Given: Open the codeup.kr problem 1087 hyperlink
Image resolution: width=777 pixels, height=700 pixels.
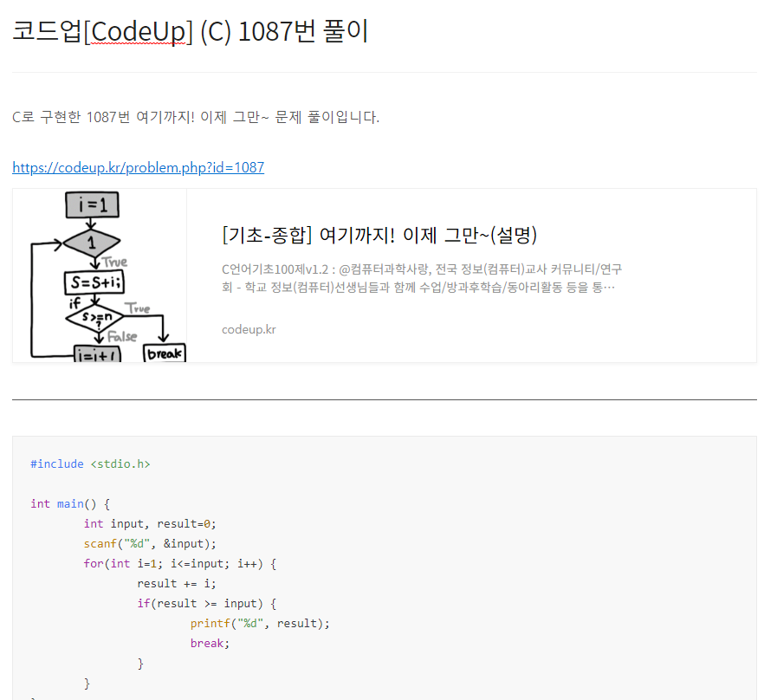Looking at the screenshot, I should (139, 167).
